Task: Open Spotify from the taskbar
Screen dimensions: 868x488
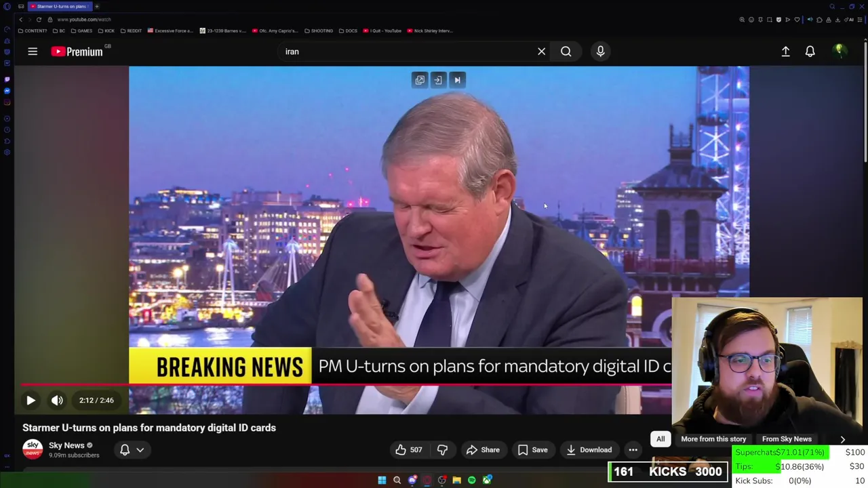Action: coord(472,481)
